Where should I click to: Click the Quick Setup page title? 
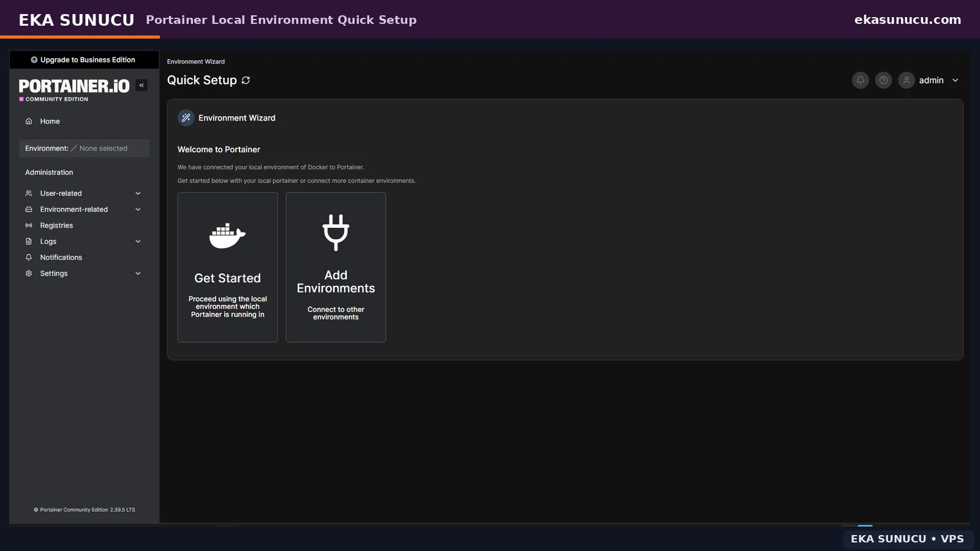[202, 80]
